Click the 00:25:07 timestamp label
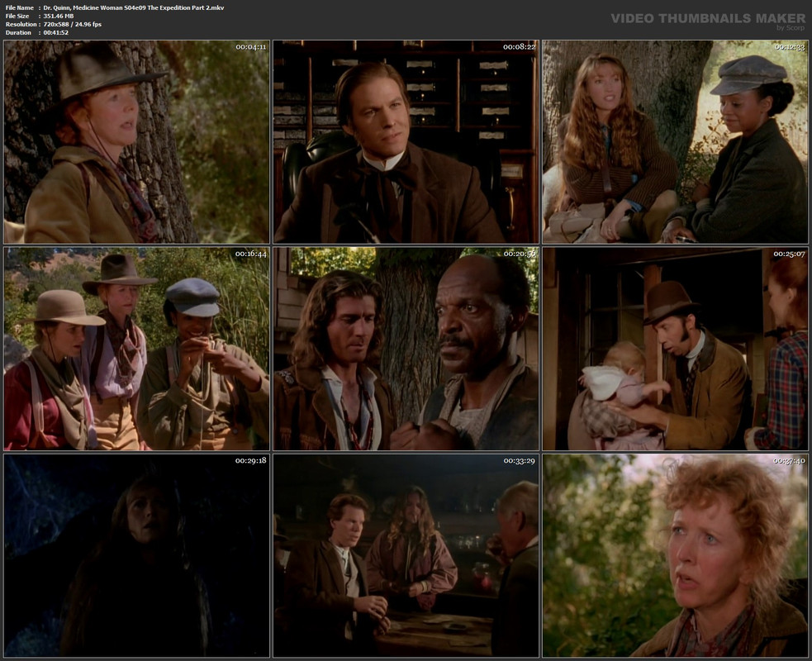 point(789,254)
